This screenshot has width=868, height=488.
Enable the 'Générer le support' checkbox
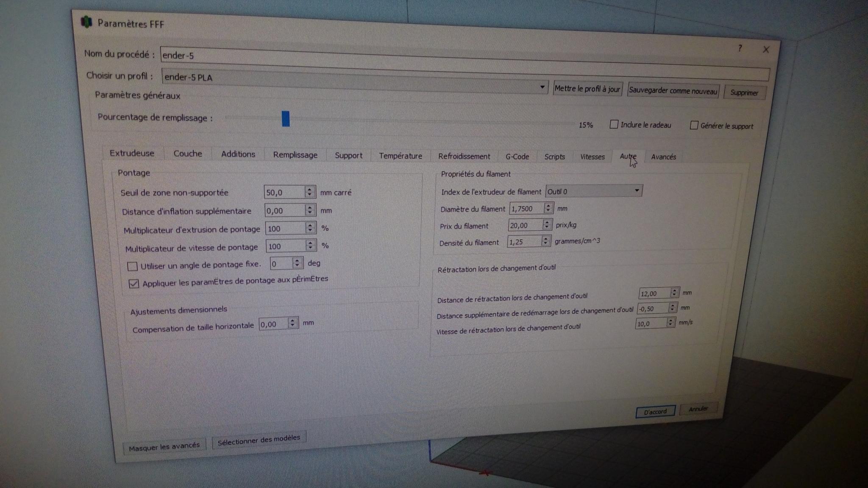(694, 125)
